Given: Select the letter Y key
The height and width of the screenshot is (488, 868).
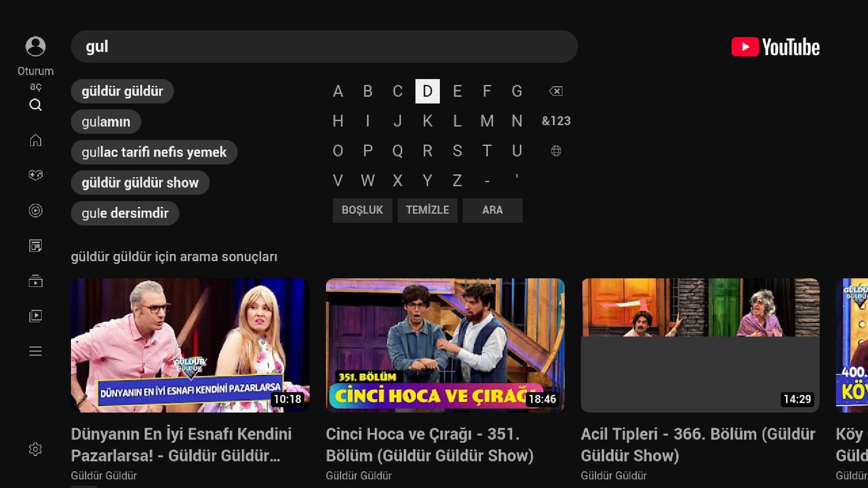Looking at the screenshot, I should pyautogui.click(x=428, y=181).
